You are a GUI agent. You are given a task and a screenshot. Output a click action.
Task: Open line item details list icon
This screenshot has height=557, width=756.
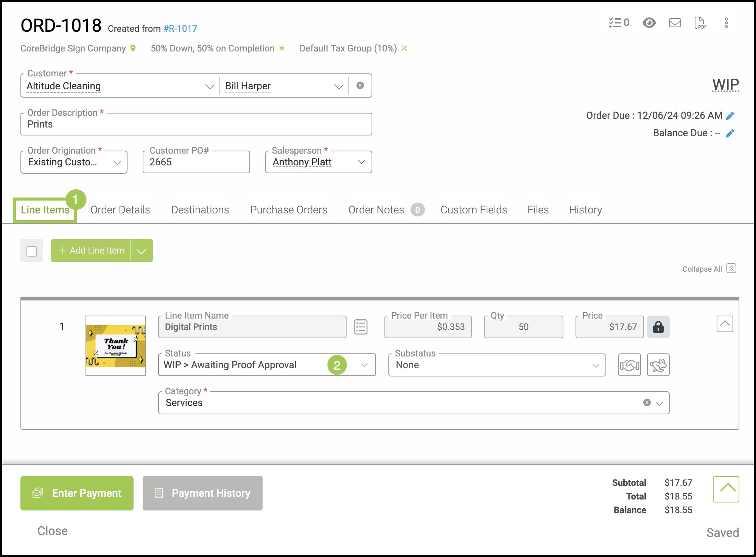(361, 327)
